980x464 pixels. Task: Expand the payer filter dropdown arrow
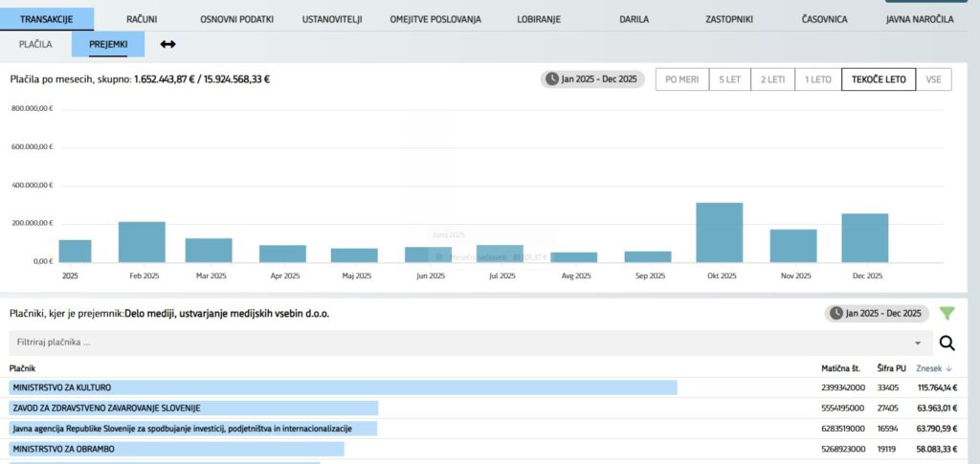918,342
